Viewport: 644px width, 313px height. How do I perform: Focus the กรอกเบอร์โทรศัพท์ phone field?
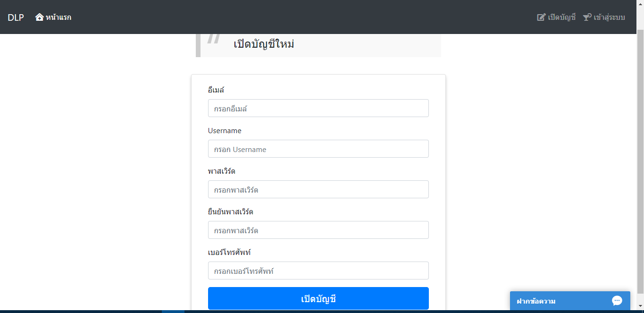pyautogui.click(x=318, y=271)
